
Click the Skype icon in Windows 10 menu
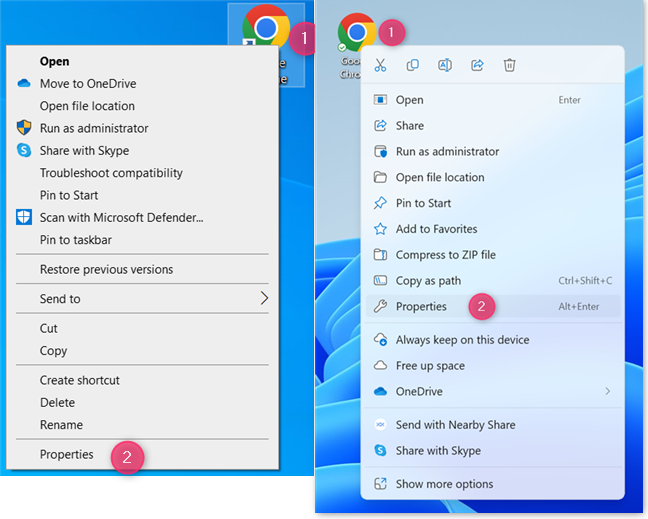click(24, 150)
